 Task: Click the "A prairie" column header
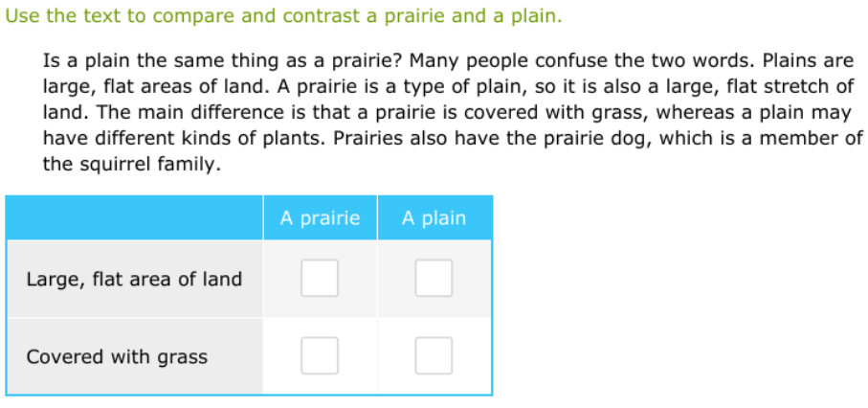pyautogui.click(x=320, y=218)
